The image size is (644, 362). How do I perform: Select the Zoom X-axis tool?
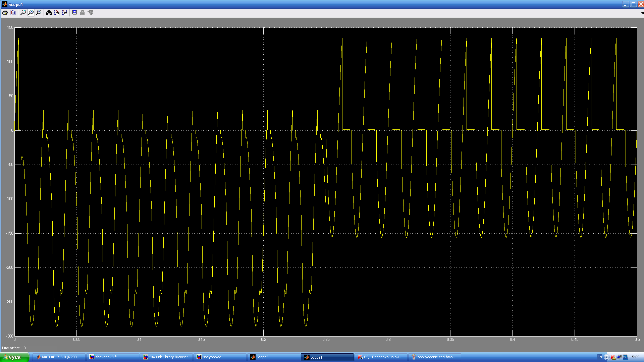(31, 12)
